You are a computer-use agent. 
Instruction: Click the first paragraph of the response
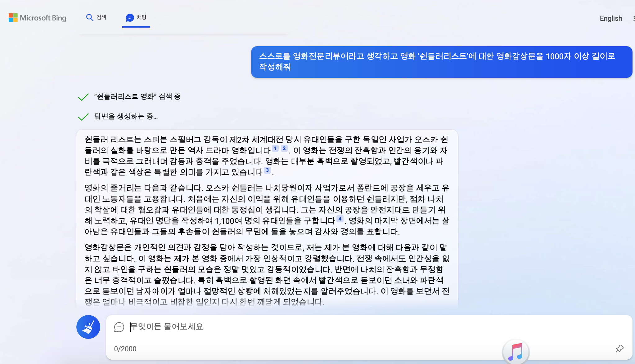pos(266,156)
